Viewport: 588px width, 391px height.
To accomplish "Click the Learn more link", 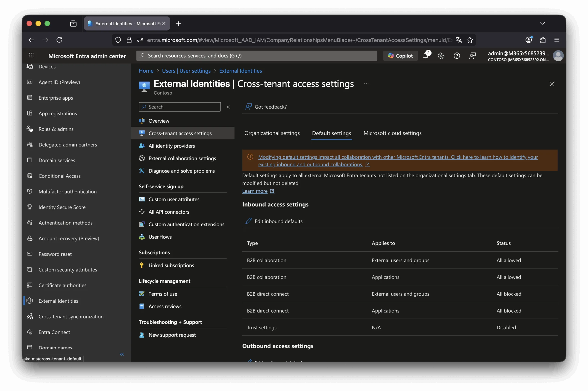I will 255,191.
